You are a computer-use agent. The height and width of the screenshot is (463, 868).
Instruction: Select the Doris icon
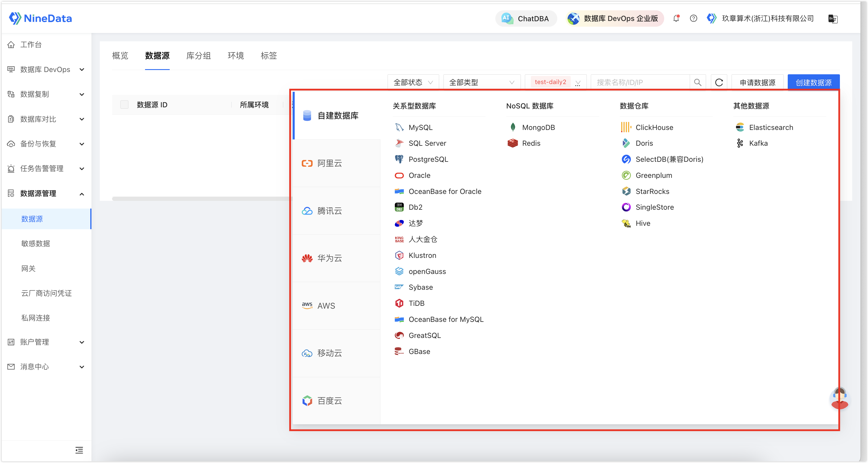pyautogui.click(x=626, y=143)
